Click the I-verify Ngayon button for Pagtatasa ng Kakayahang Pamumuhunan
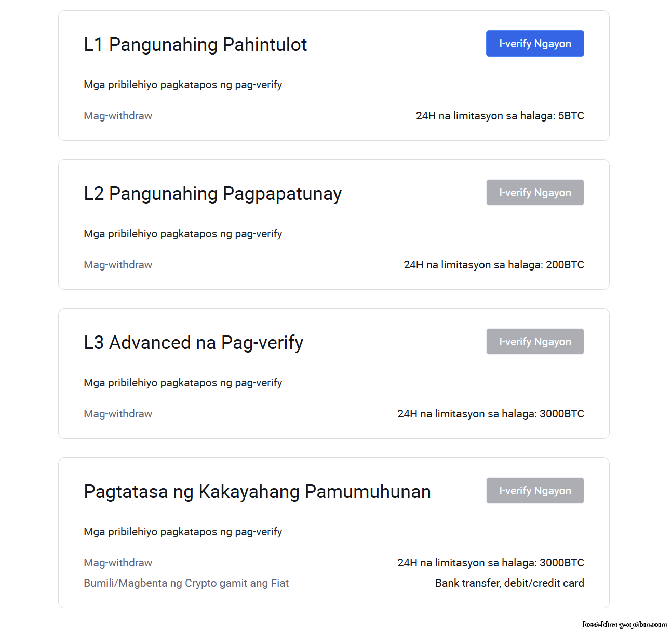This screenshot has height=634, width=672. [x=535, y=491]
